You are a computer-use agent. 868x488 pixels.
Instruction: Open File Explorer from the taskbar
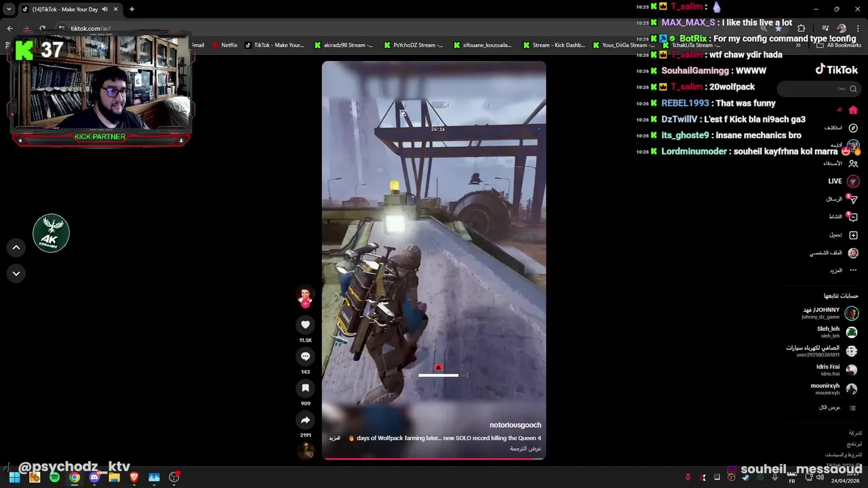(114, 477)
